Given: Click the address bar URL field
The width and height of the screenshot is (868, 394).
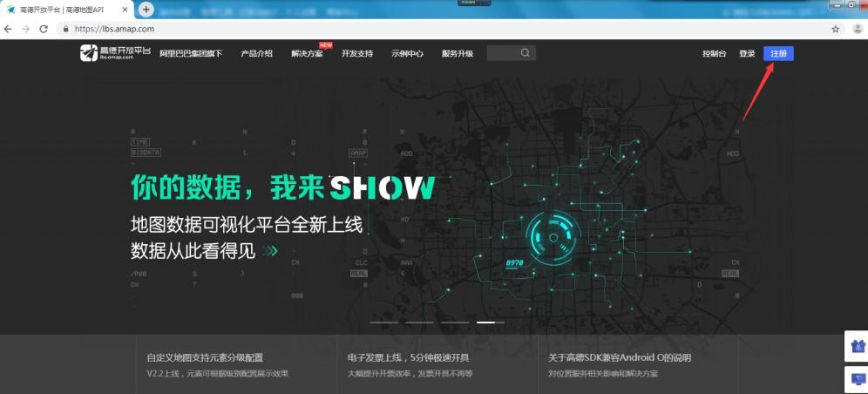Looking at the screenshot, I should 443,29.
